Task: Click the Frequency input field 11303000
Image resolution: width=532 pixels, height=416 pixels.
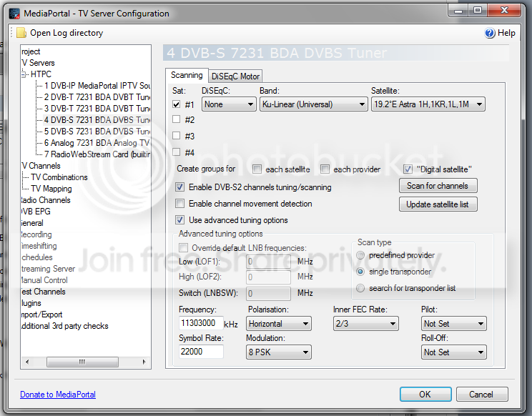Action: (x=201, y=323)
